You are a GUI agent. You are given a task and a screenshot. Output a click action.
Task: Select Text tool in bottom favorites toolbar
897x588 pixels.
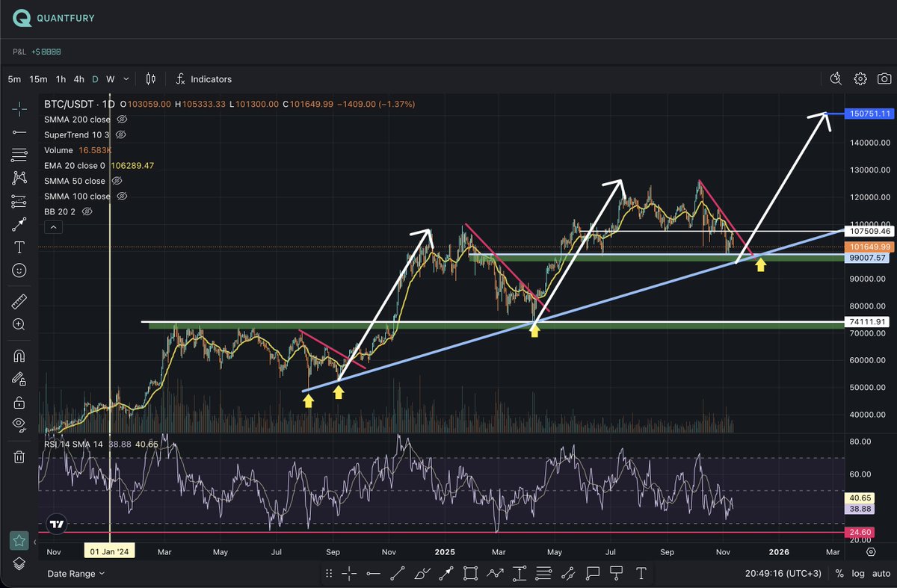[641, 573]
